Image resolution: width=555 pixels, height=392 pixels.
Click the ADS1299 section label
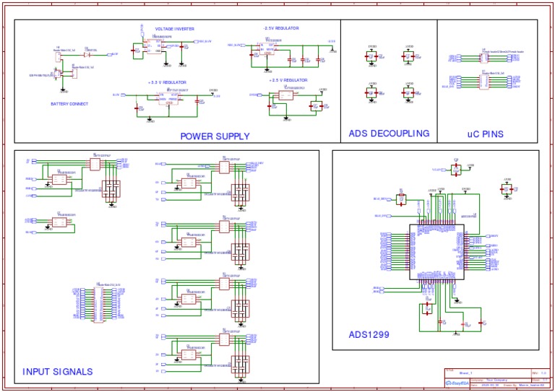point(369,335)
